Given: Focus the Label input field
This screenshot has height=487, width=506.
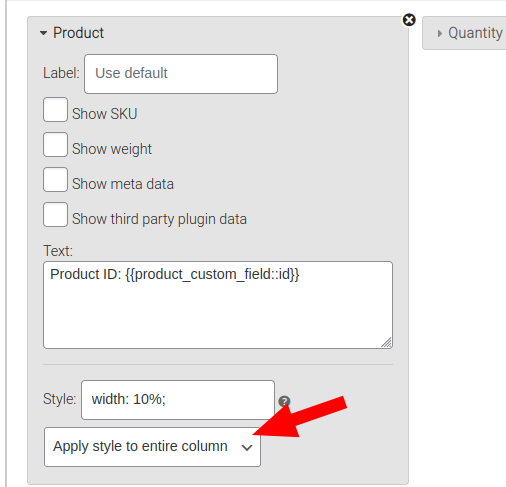Looking at the screenshot, I should (181, 74).
